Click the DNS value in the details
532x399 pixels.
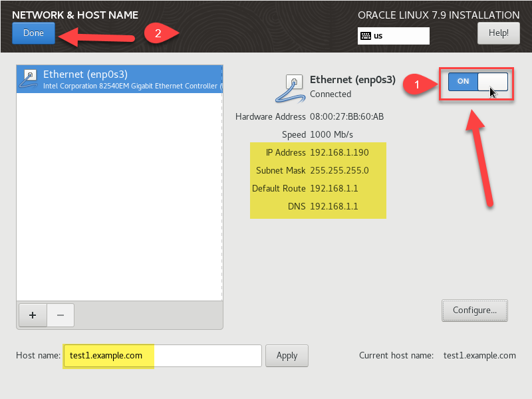point(334,207)
